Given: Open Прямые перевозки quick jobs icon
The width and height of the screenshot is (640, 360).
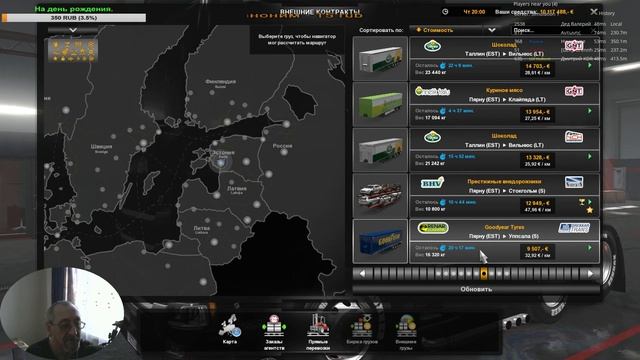Looking at the screenshot, I should tap(318, 332).
